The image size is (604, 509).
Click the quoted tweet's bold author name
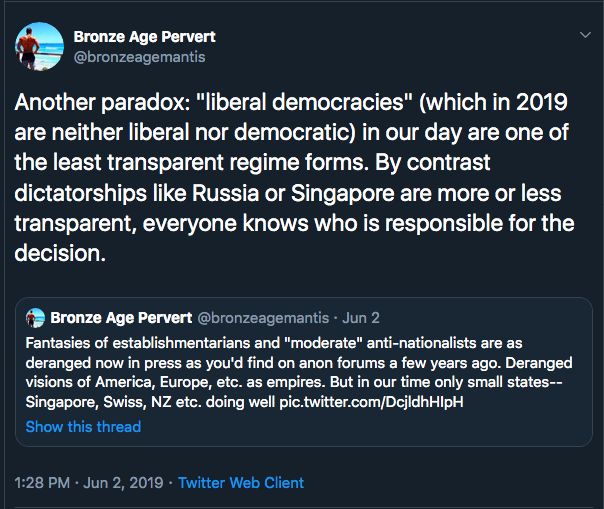[121, 318]
